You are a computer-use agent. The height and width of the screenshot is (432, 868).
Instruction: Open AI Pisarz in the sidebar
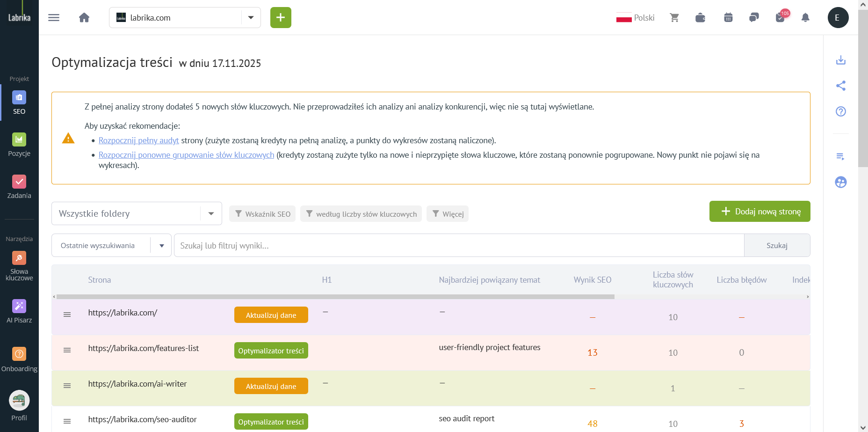tap(19, 311)
